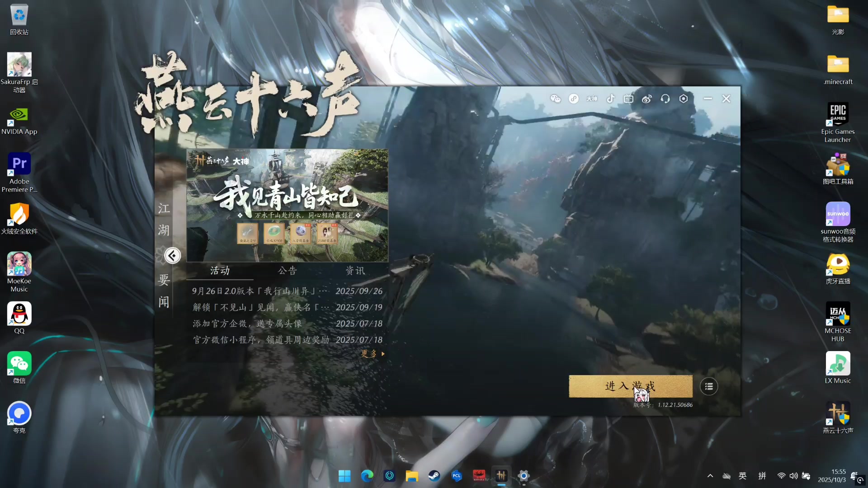
Task: Open the 大神 community icon
Action: (x=592, y=99)
